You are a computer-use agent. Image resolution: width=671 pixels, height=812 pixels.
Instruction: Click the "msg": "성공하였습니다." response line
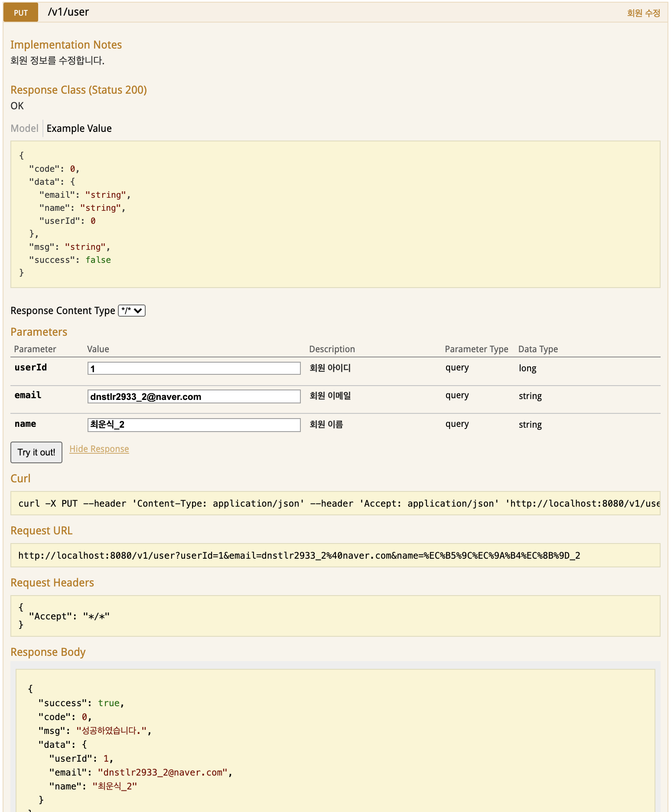click(x=95, y=731)
